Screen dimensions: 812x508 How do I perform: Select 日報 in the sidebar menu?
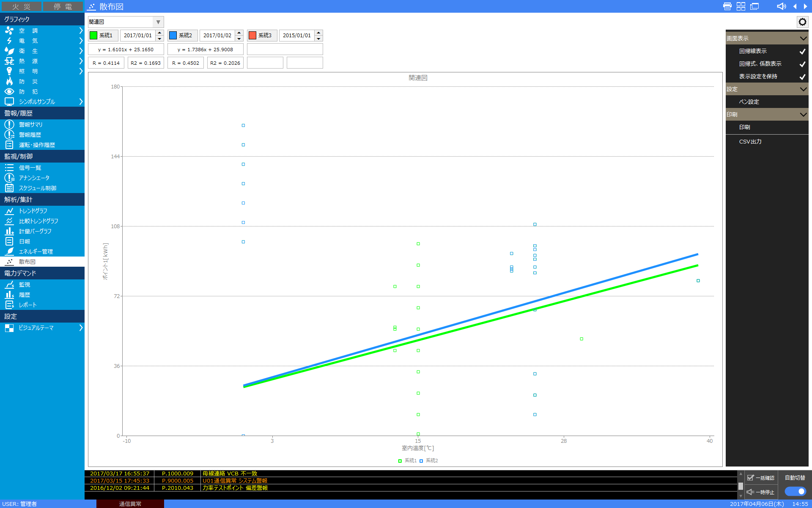point(25,241)
